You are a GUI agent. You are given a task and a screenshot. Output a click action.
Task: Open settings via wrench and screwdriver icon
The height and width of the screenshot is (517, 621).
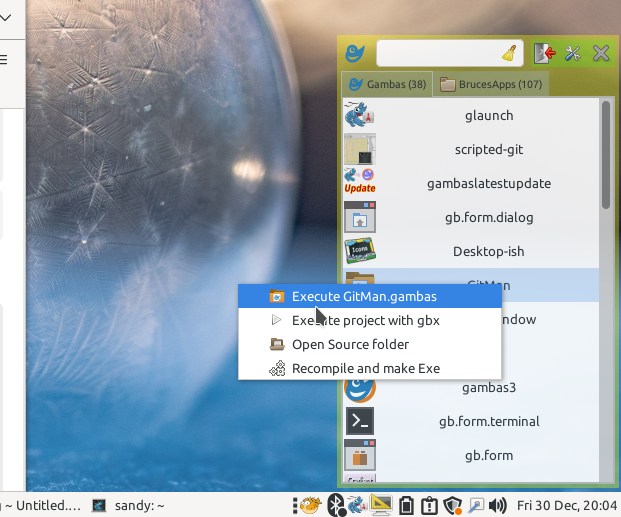(573, 54)
